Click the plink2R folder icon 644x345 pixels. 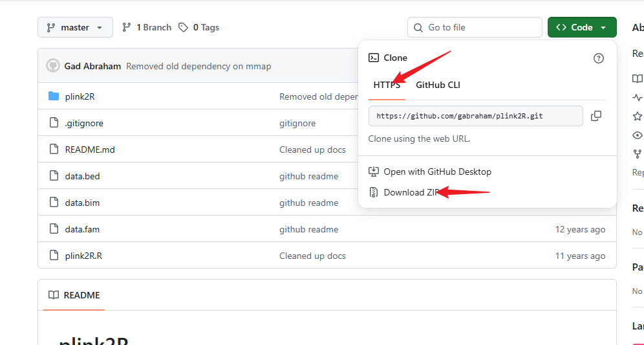pyautogui.click(x=54, y=96)
